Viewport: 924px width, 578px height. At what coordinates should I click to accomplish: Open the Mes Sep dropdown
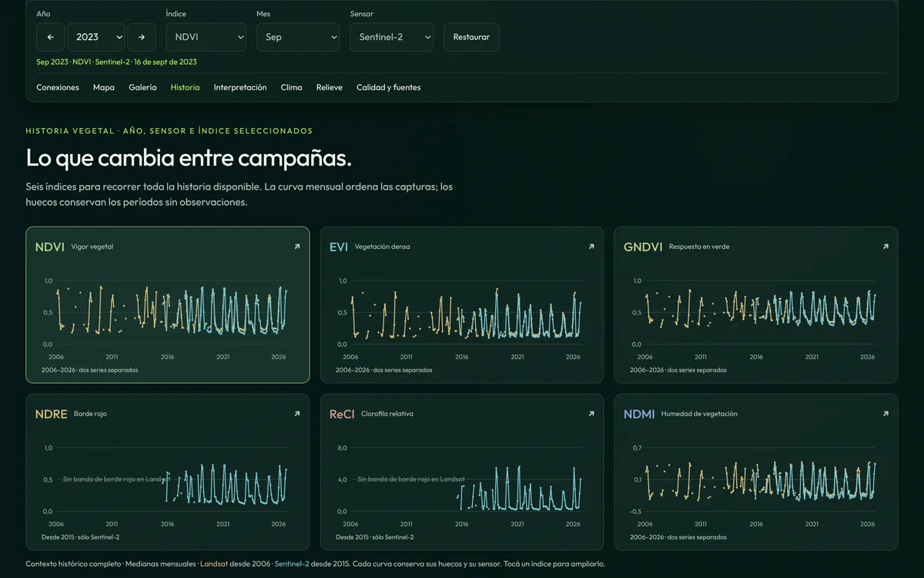[x=298, y=37]
